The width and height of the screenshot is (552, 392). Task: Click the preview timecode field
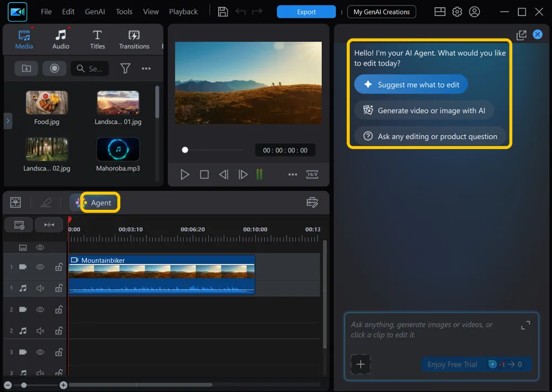[285, 150]
